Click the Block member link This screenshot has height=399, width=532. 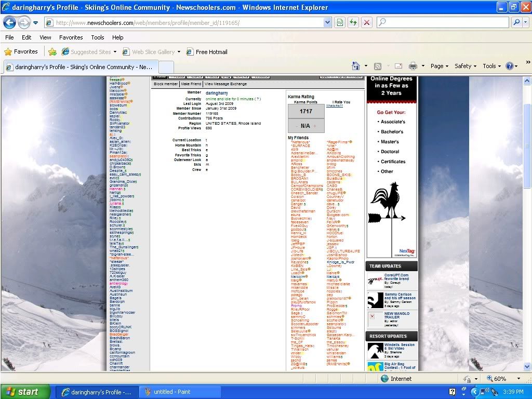pos(166,84)
